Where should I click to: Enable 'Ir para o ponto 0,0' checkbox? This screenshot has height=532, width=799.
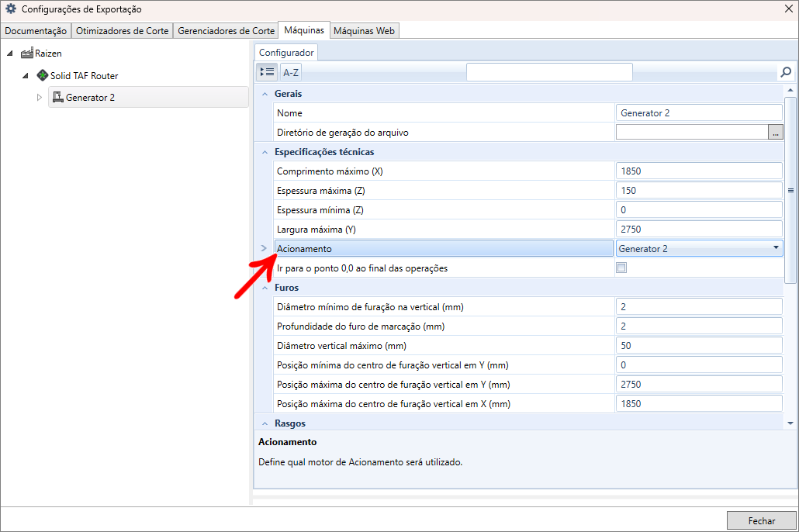tap(621, 268)
